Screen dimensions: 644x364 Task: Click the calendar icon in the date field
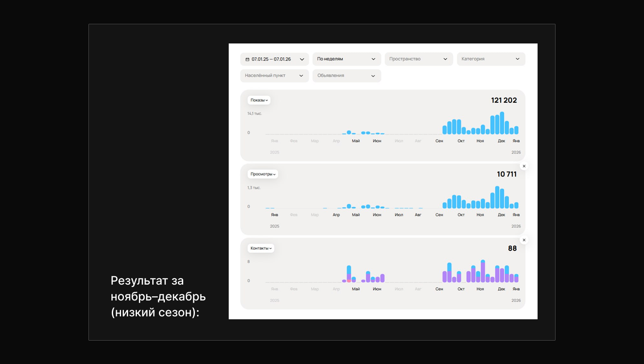[x=247, y=59]
